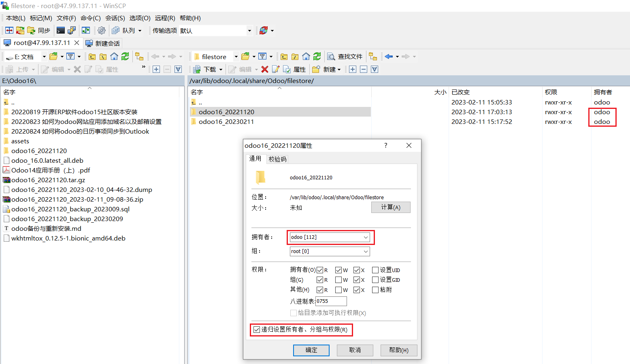Uncheck owner W permission checkbox
The width and height of the screenshot is (630, 364).
coord(338,270)
